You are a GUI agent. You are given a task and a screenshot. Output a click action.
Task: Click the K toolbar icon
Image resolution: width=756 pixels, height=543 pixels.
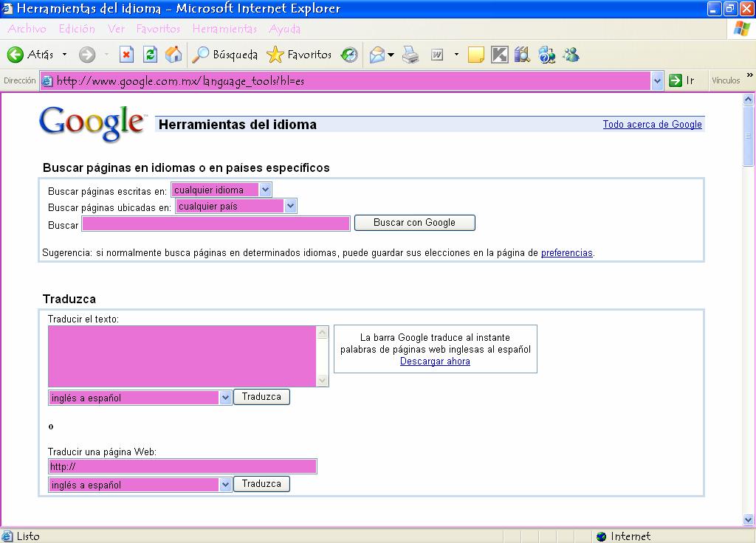coord(500,55)
